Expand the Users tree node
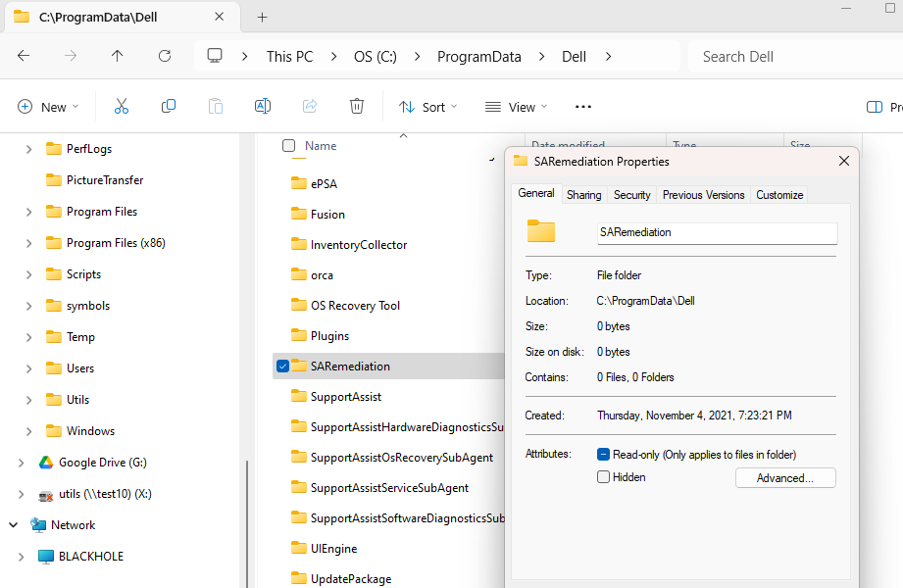 28,368
